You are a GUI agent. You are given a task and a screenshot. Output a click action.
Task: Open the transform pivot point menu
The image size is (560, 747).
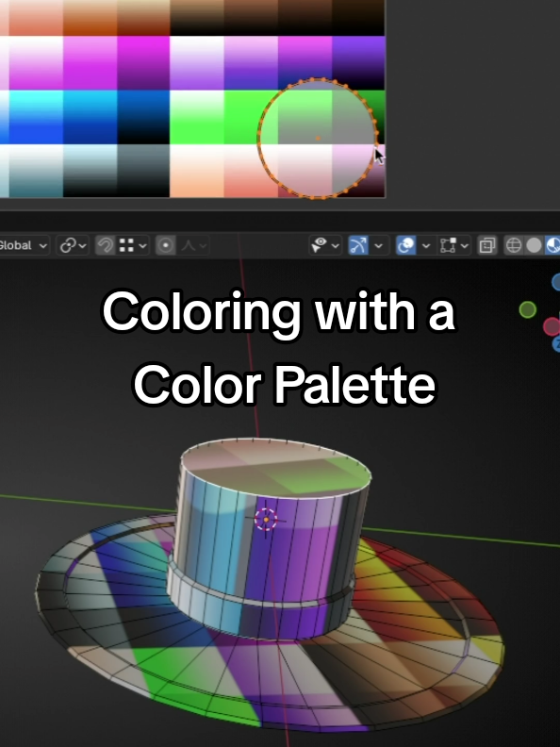[x=73, y=245]
